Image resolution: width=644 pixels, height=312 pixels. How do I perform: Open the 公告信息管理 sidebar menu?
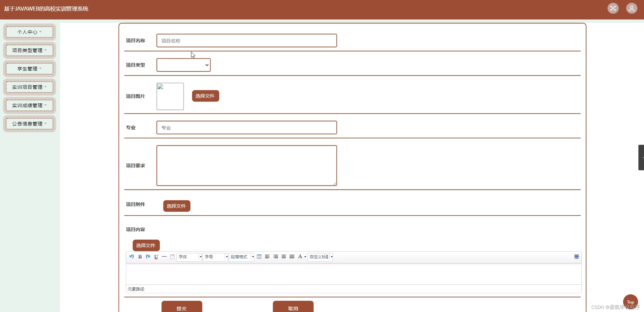30,124
